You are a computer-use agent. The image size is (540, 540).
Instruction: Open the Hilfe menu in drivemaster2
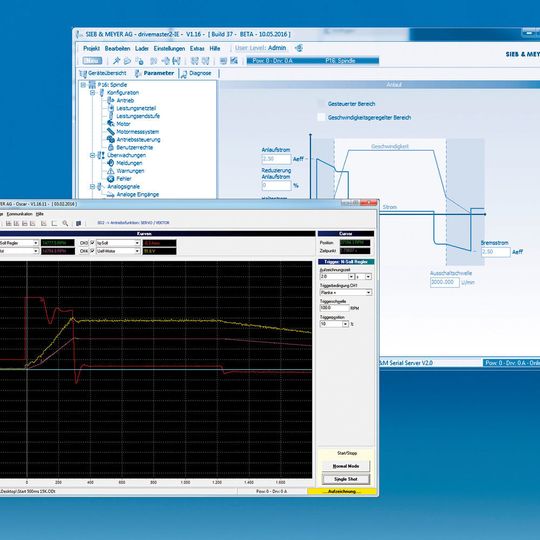click(215, 49)
